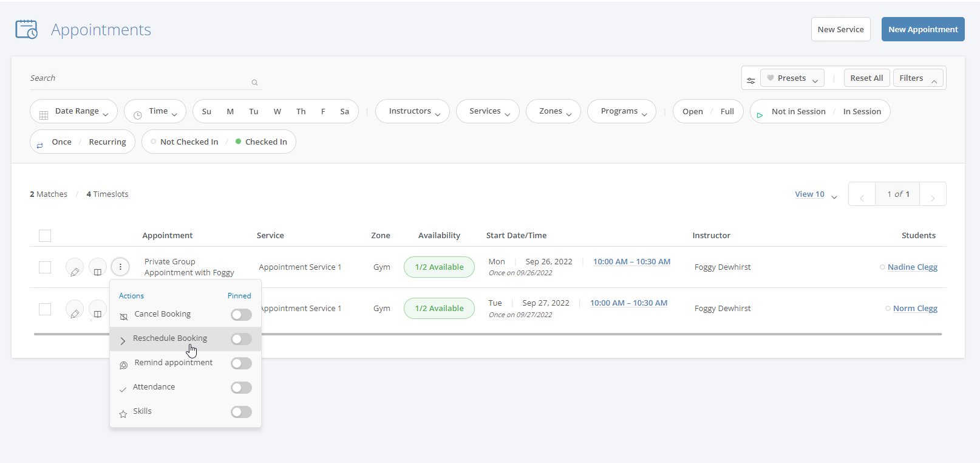Image resolution: width=980 pixels, height=463 pixels.
Task: Choose Skills from actions menu
Action: tap(143, 411)
